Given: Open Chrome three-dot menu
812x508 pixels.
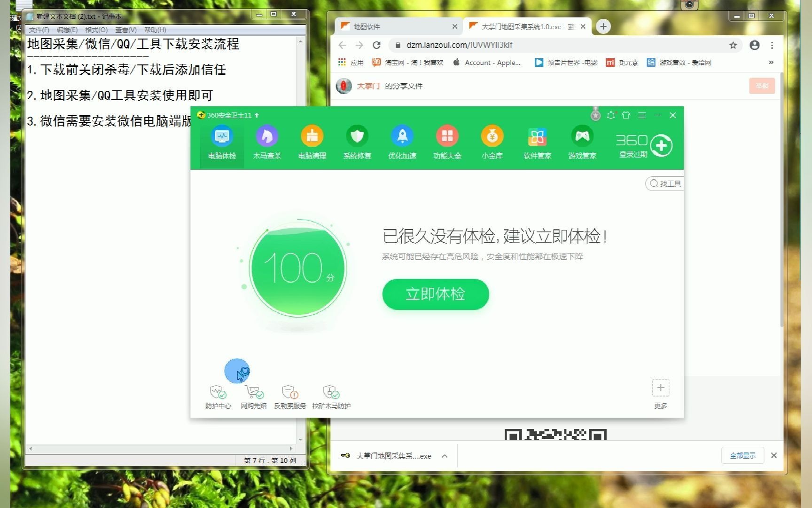Looking at the screenshot, I should click(772, 45).
